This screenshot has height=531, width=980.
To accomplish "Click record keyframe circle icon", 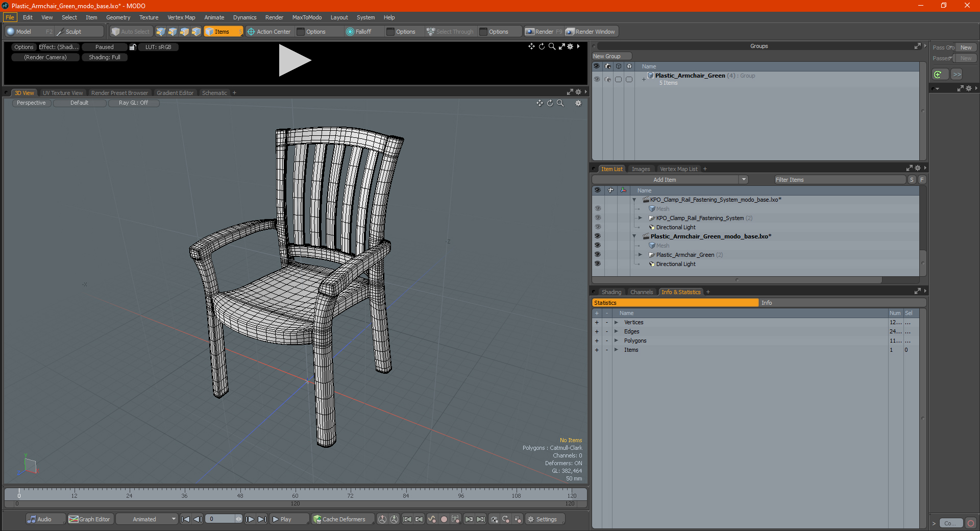I will 444,519.
